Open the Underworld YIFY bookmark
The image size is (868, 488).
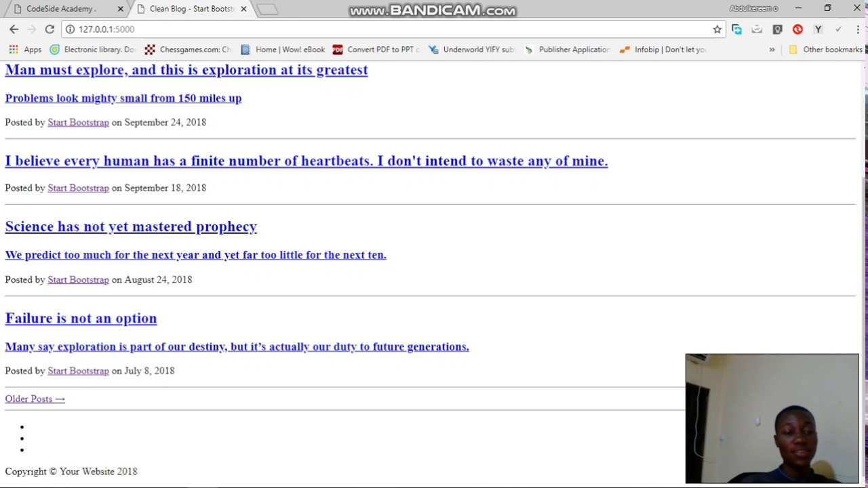click(472, 49)
